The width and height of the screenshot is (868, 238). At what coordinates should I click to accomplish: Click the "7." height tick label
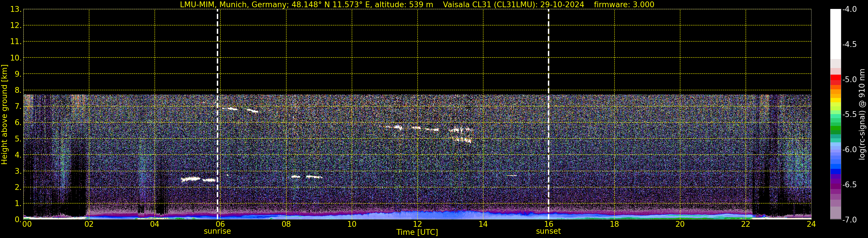(18, 107)
